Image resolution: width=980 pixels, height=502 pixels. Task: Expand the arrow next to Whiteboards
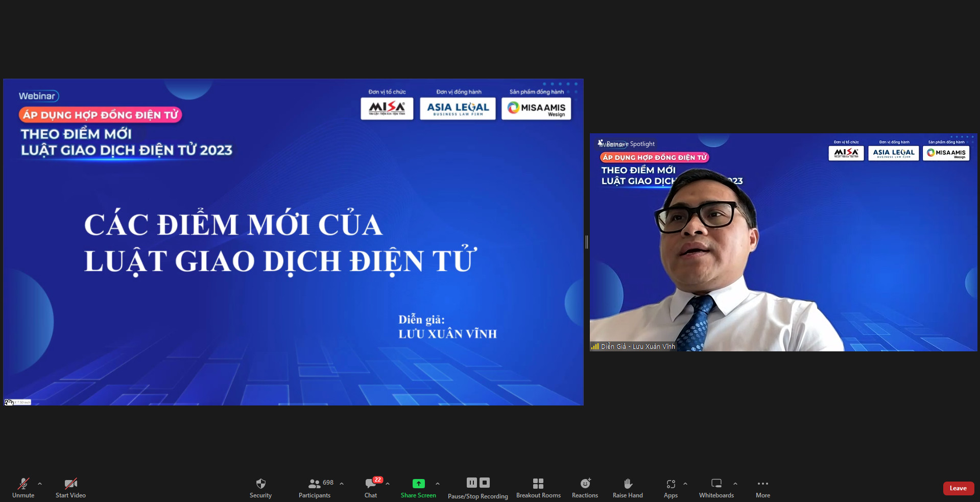[735, 484]
